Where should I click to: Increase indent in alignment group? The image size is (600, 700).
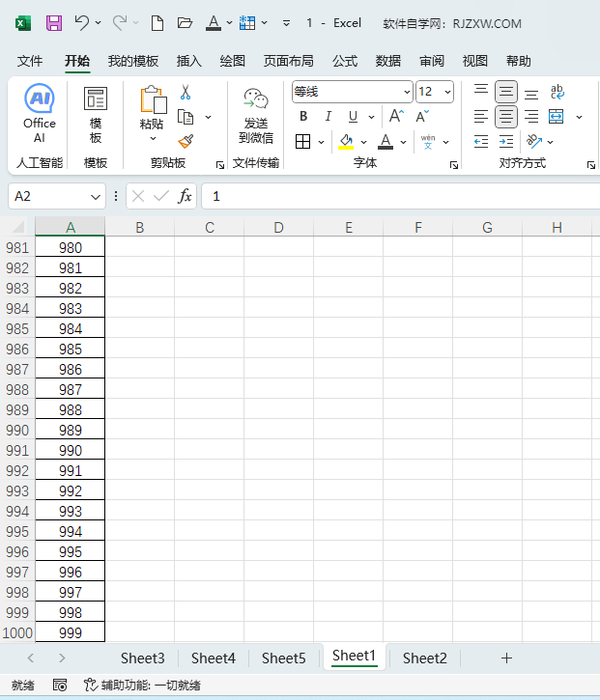click(505, 142)
